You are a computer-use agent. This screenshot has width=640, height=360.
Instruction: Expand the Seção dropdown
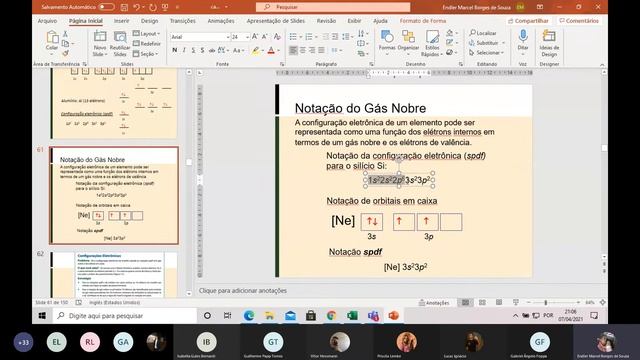click(145, 54)
